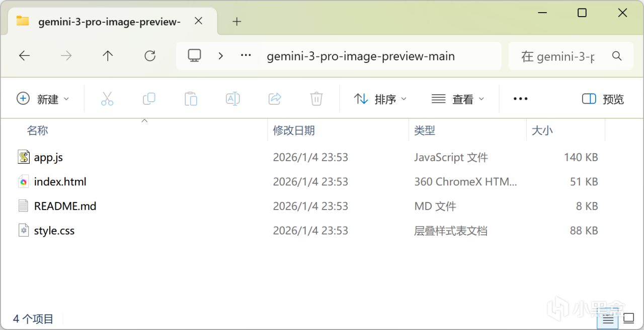Toggle the Preview pane
The height and width of the screenshot is (330, 644).
[x=603, y=99]
